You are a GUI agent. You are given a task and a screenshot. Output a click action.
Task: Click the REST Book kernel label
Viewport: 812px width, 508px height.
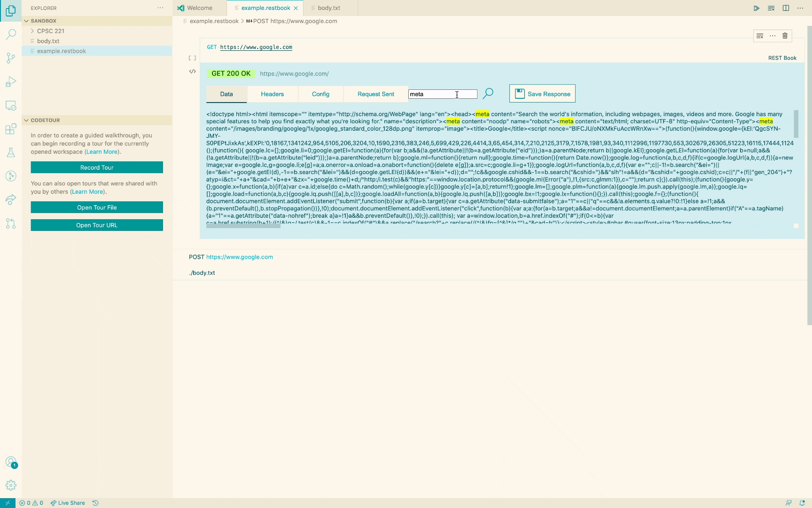point(782,58)
